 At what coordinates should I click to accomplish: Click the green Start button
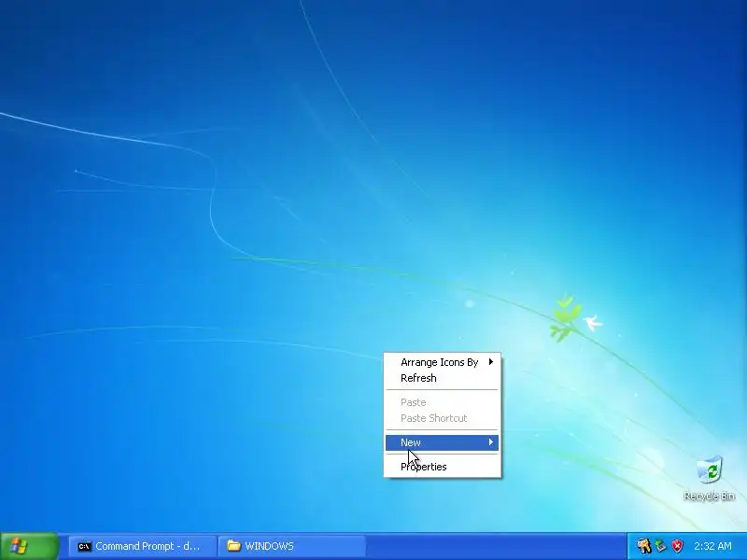[x=30, y=546]
